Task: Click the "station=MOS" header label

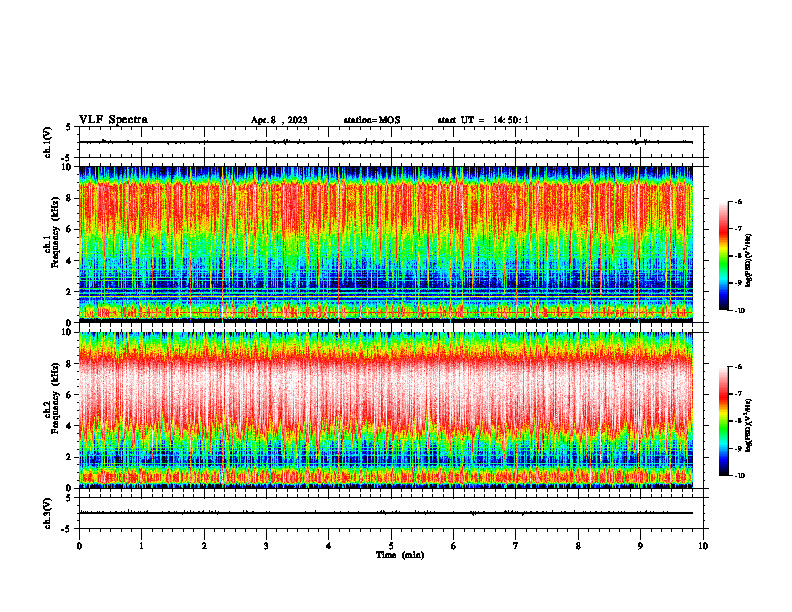Action: coord(372,120)
